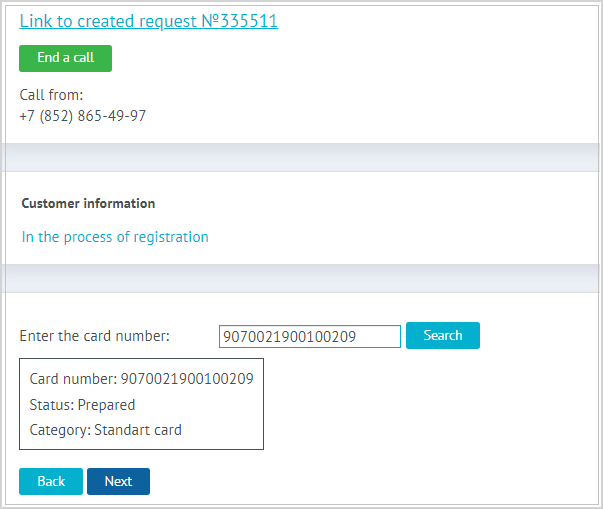Click the "Status: Prepared" line
603x509 pixels.
click(82, 405)
